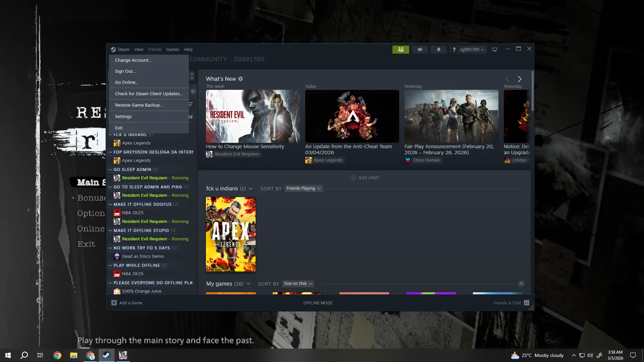Choose Exit in the Steam menu
644x362 pixels.
[x=149, y=128]
